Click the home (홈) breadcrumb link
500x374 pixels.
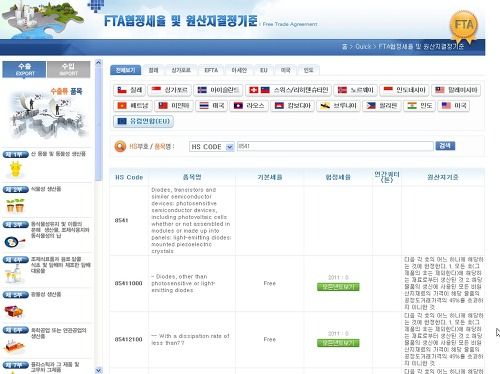point(345,47)
